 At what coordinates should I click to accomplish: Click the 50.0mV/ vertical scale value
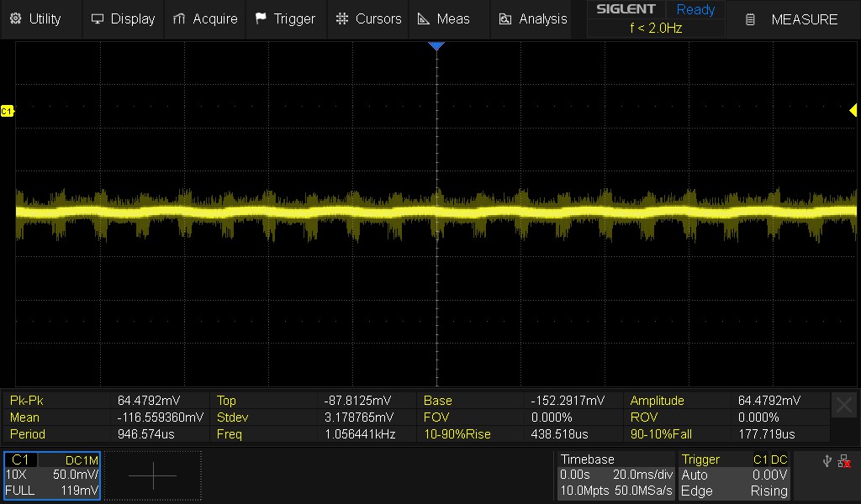(76, 475)
